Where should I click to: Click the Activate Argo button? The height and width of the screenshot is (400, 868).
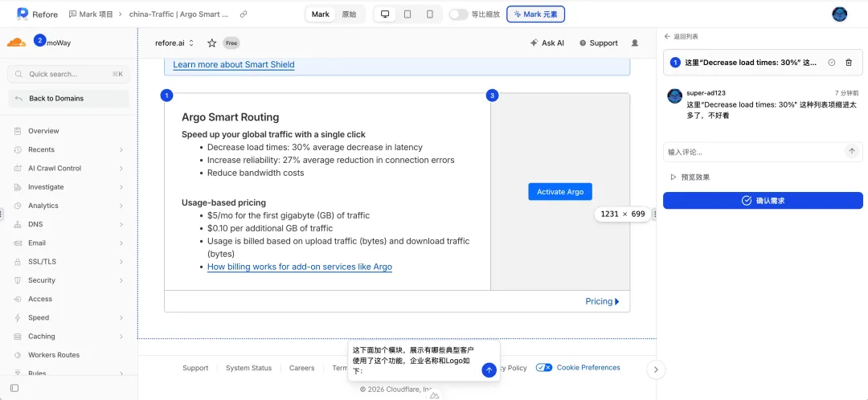(x=560, y=191)
